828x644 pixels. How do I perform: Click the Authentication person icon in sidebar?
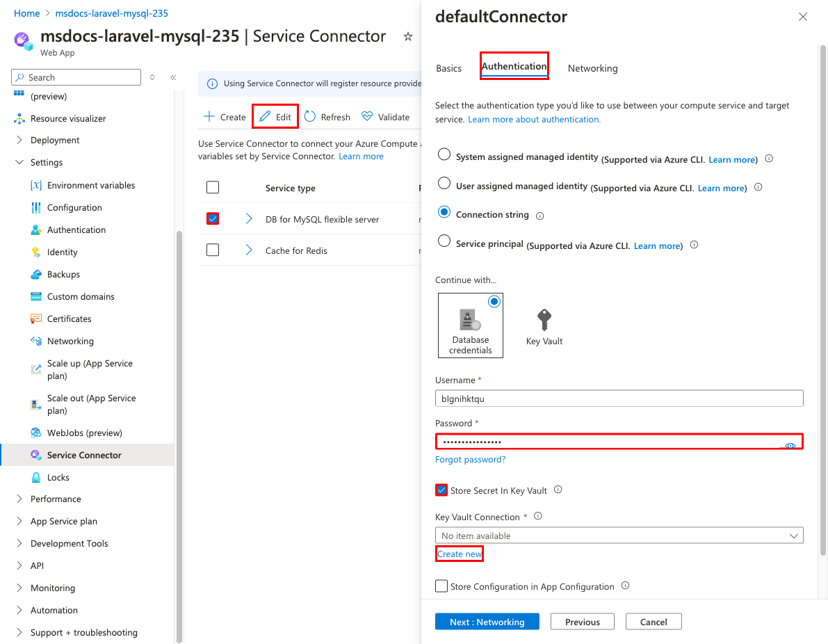click(36, 230)
